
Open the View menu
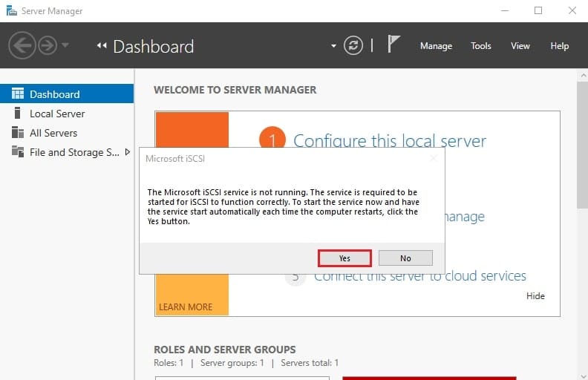point(520,46)
